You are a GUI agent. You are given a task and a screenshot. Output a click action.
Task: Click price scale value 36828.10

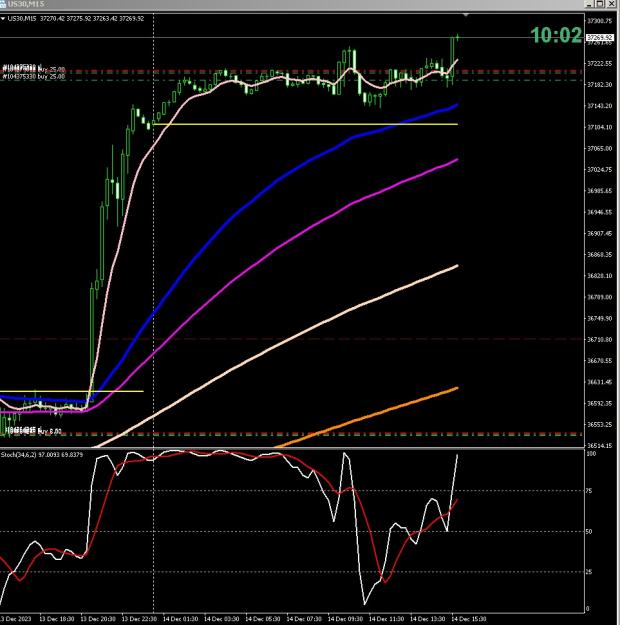[600, 276]
